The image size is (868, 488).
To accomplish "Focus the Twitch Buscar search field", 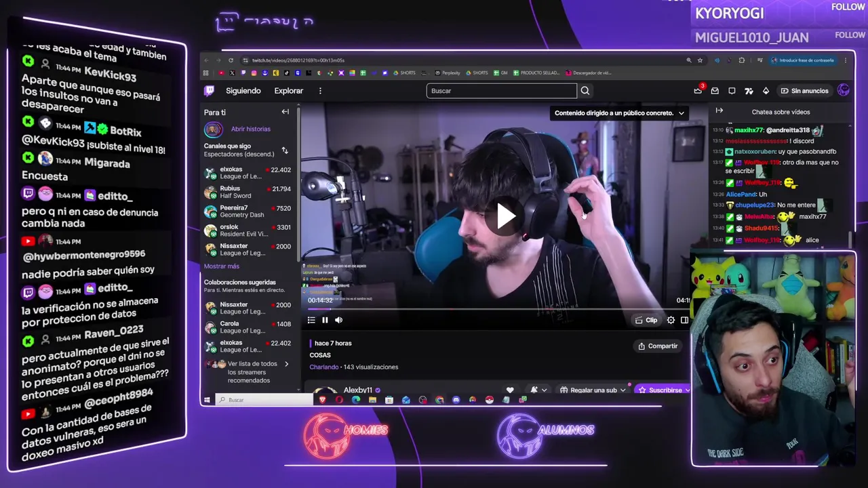I will point(502,91).
